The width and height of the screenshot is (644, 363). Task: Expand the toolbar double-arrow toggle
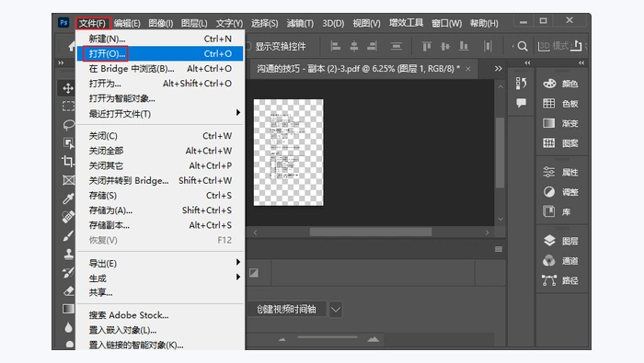pyautogui.click(x=62, y=62)
